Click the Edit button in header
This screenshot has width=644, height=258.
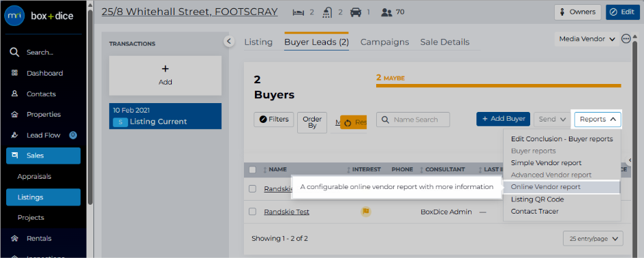click(x=623, y=12)
